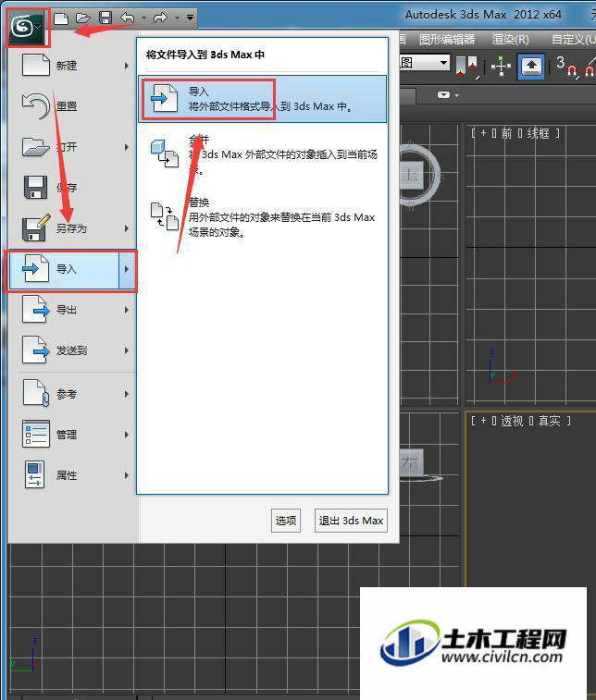Viewport: 596px width, 700px height.
Task: Toggle the 3D Snaps icon
Action: coord(566,66)
